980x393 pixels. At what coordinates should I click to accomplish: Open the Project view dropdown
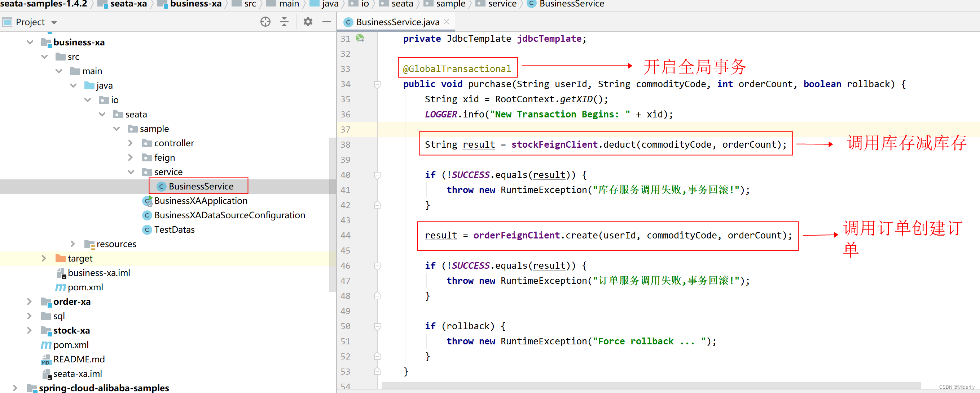[54, 22]
